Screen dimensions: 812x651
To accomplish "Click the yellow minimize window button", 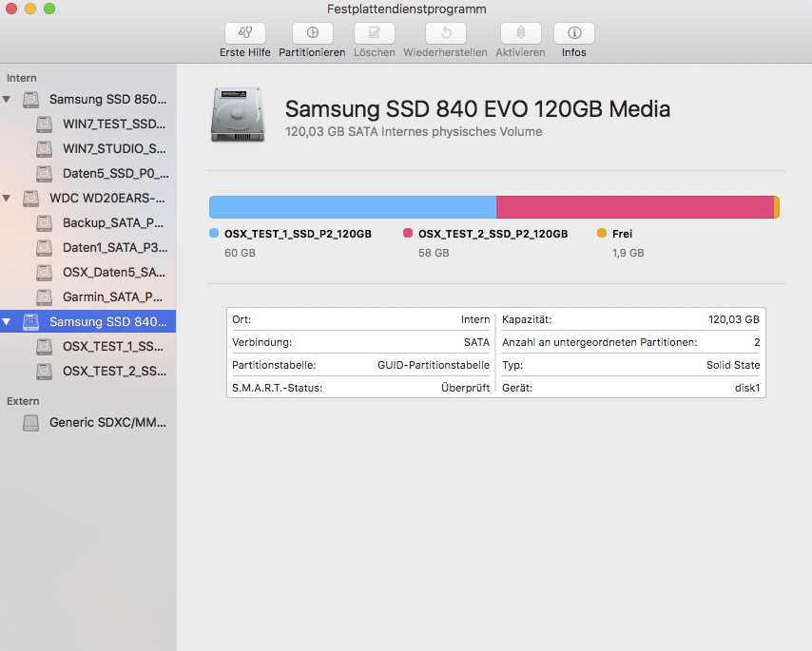I will pyautogui.click(x=30, y=9).
